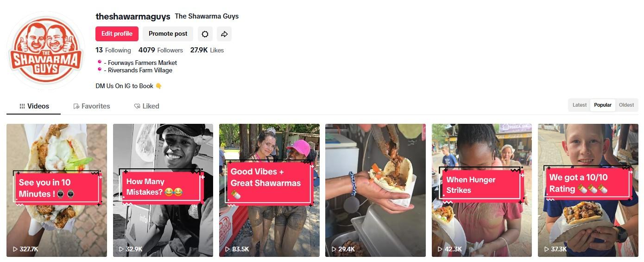Screen dimensions: 644x262
Task: View the 4079 Followers list
Action: [x=161, y=50]
